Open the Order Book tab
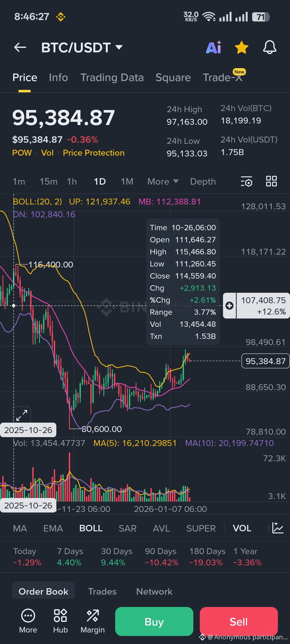Screen dimensions: 290x644 pos(44,591)
